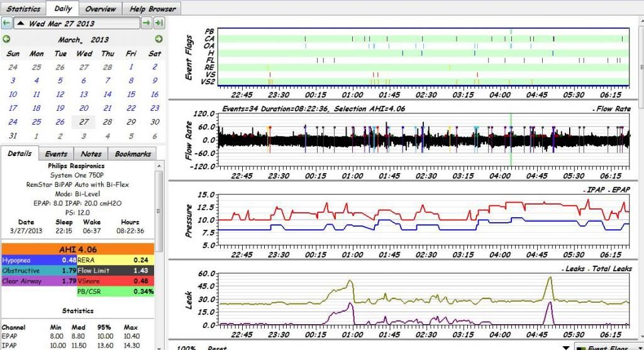The height and width of the screenshot is (350, 644).
Task: Select the Events tab
Action: [56, 154]
